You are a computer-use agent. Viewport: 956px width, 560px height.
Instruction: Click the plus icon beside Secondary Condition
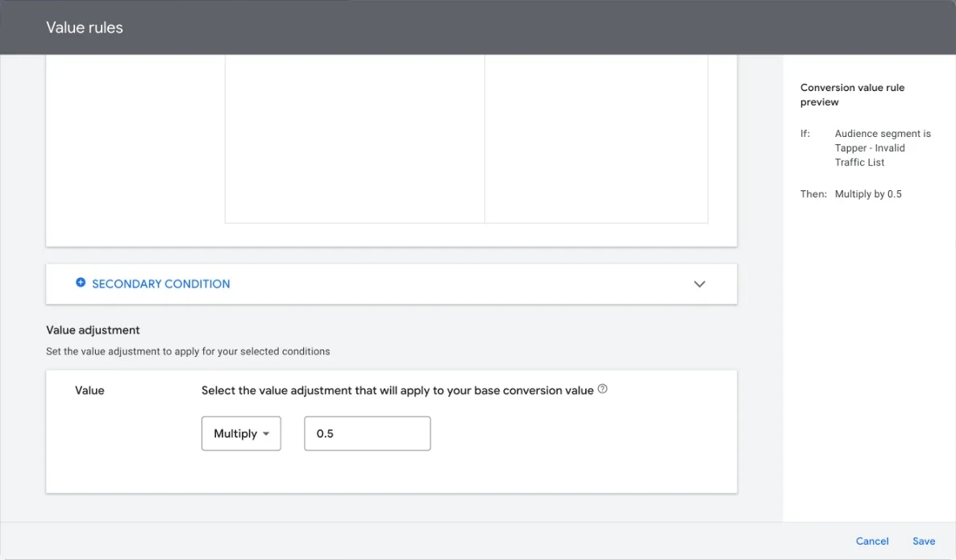pyautogui.click(x=81, y=283)
